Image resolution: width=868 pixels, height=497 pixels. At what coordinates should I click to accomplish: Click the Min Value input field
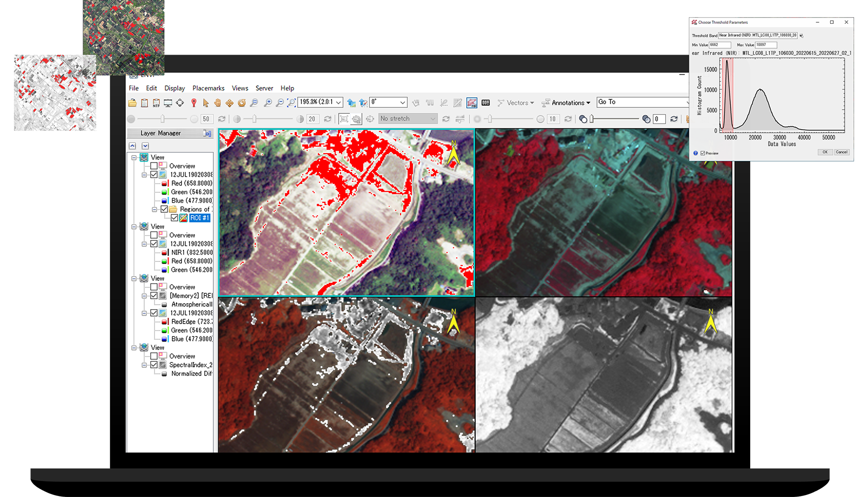tap(719, 45)
